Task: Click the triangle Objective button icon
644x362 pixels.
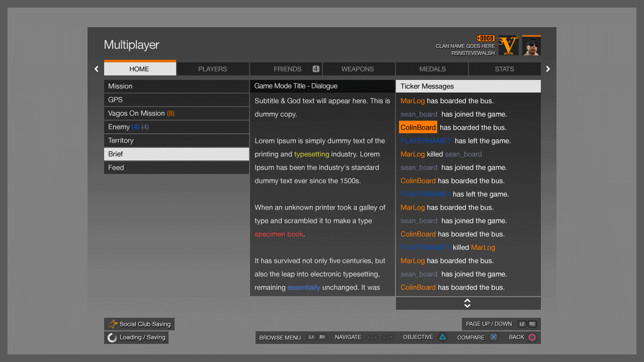Action: [442, 337]
